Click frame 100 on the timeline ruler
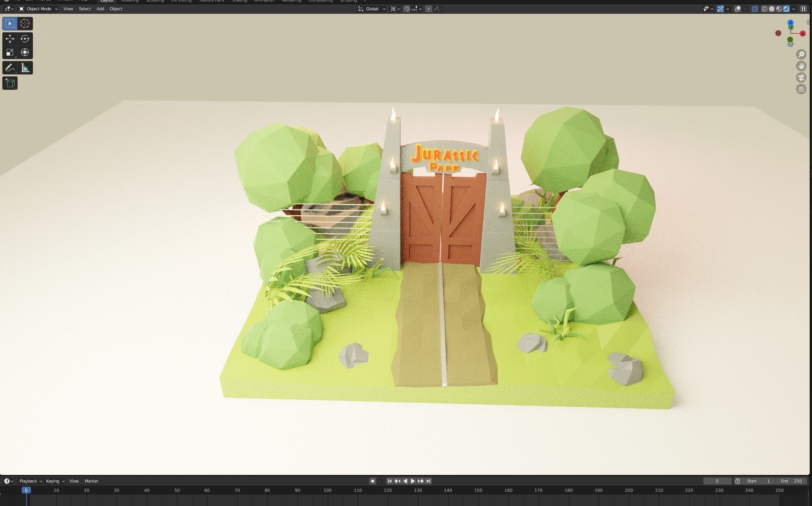The image size is (812, 506). pyautogui.click(x=327, y=490)
